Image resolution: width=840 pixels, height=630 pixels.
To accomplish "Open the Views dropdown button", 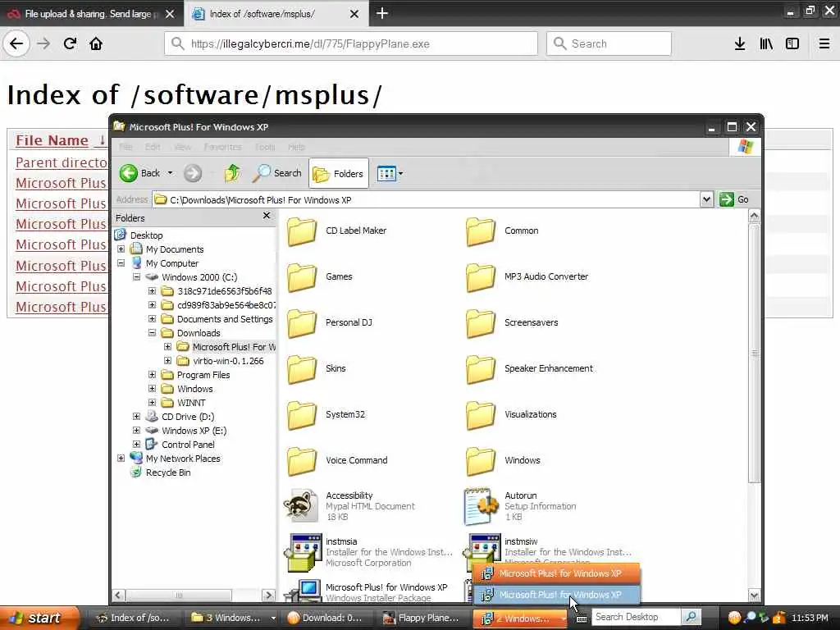I will pos(390,174).
